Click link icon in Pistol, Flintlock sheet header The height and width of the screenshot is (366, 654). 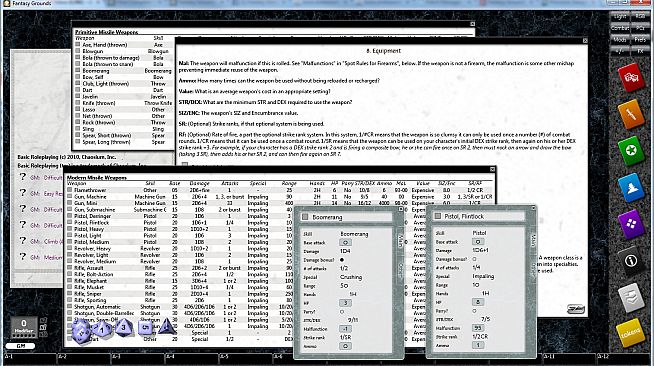pyautogui.click(x=438, y=216)
